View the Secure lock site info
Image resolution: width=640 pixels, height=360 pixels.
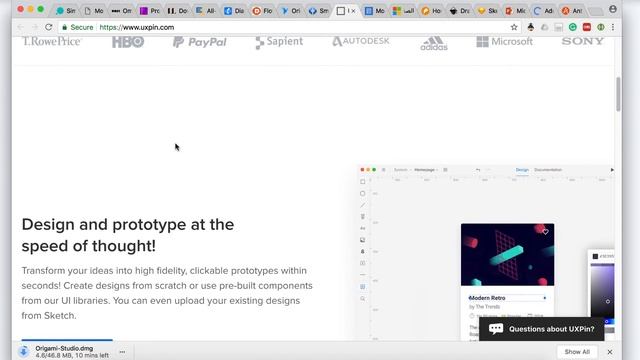tap(77, 27)
